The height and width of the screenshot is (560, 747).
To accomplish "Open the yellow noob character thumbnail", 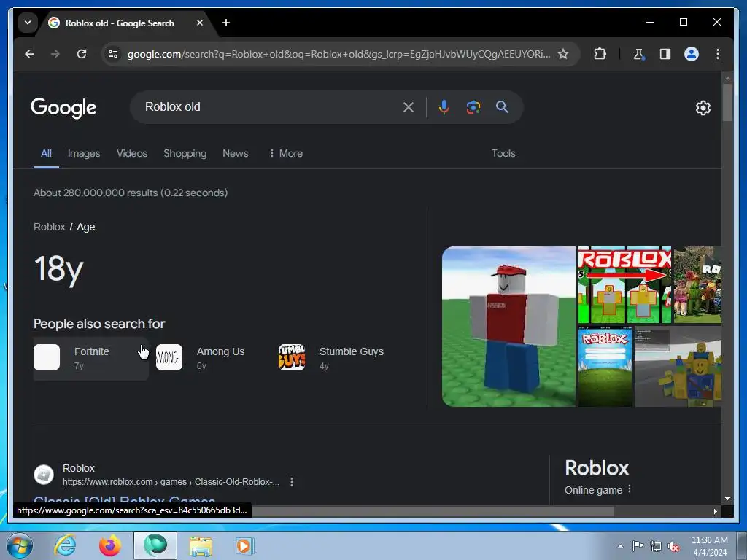I will click(x=678, y=367).
